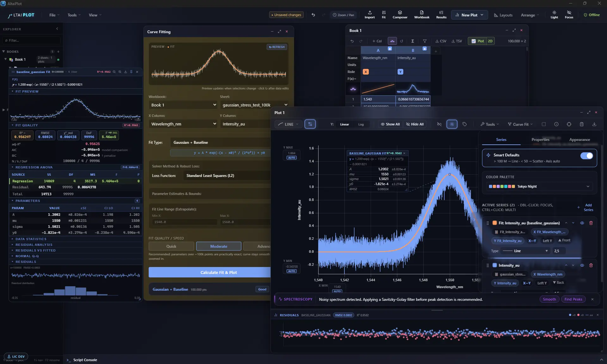Delete the Intensity_au data series
607x364 pixels.
coord(591,265)
